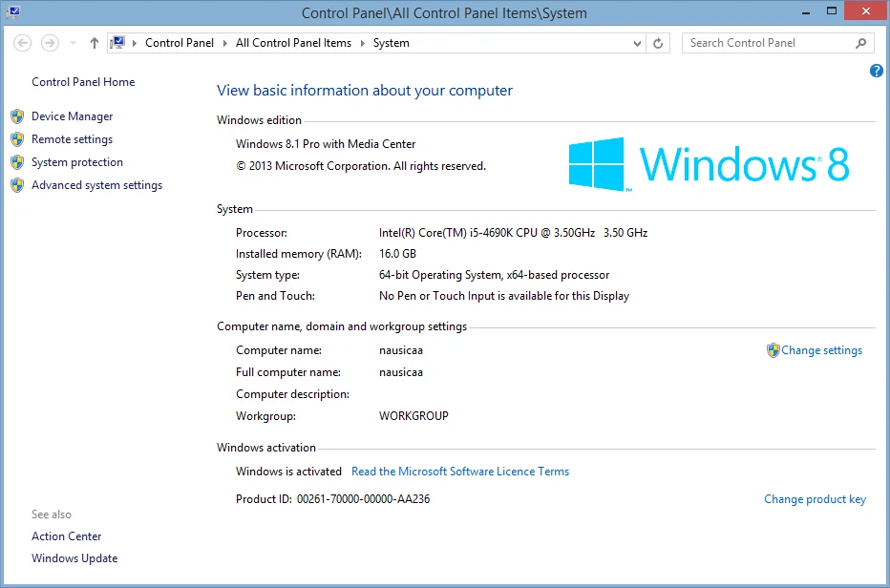Go up one folder level

(95, 43)
